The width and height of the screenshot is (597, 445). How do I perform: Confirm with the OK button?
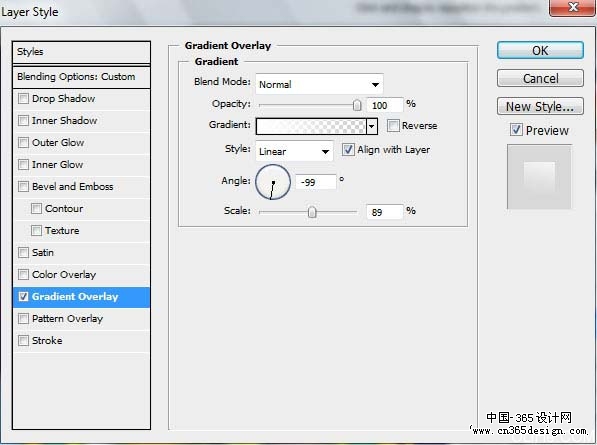pyautogui.click(x=540, y=50)
